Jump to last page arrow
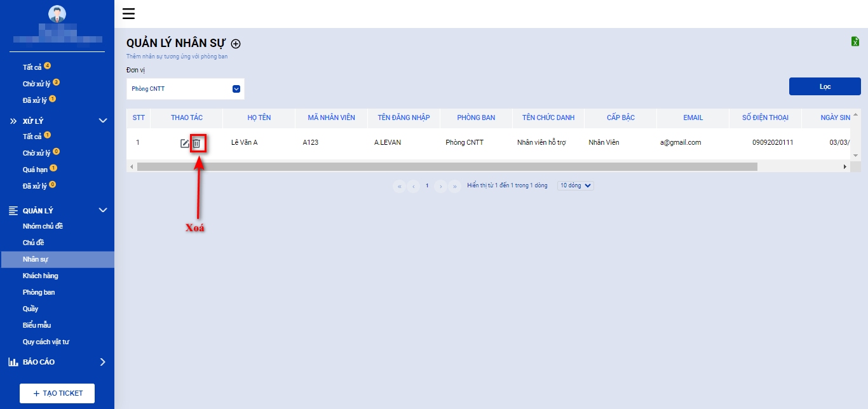Viewport: 868px width, 409px height. click(454, 186)
